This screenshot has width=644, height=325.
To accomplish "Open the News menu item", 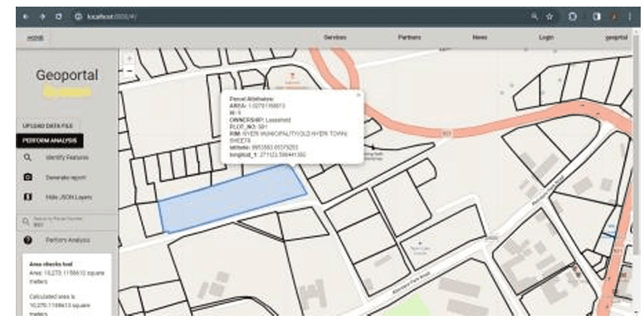I will pos(480,37).
